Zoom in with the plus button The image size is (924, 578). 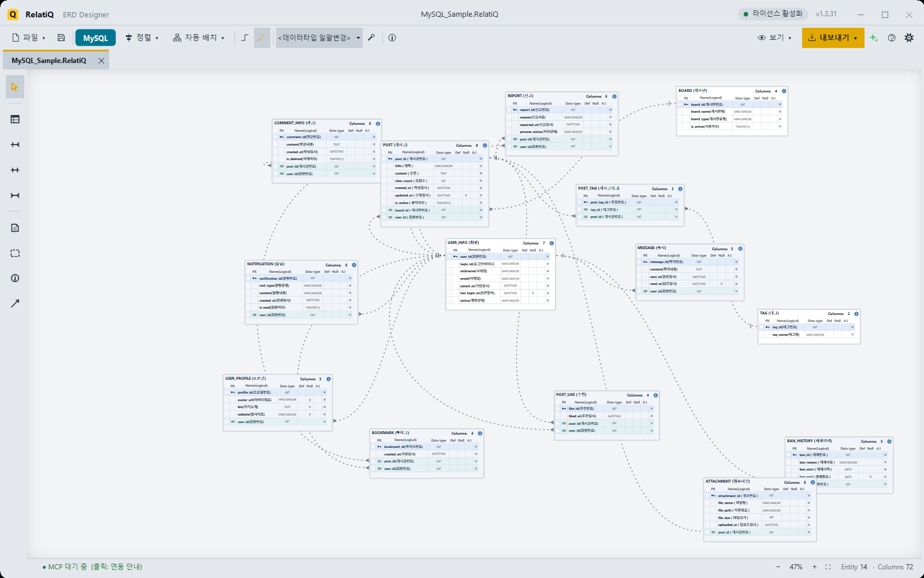click(814, 567)
